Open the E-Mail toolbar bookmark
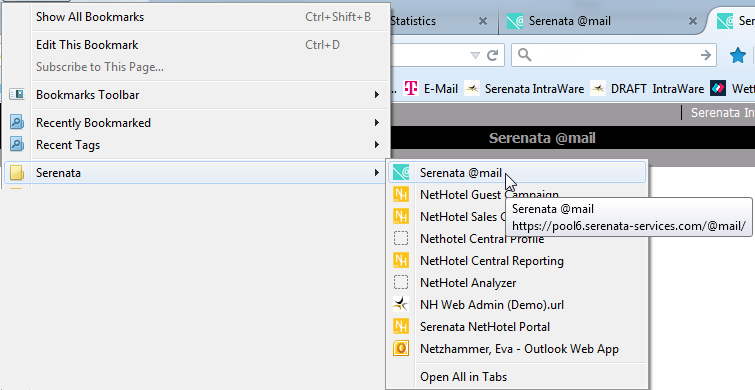755x390 pixels. click(x=431, y=89)
